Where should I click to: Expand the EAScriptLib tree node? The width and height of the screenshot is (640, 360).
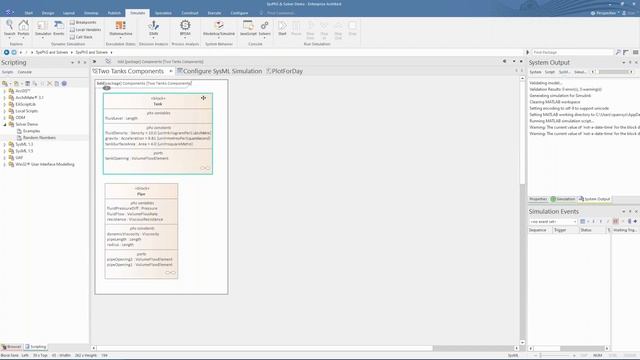[x=5, y=104]
